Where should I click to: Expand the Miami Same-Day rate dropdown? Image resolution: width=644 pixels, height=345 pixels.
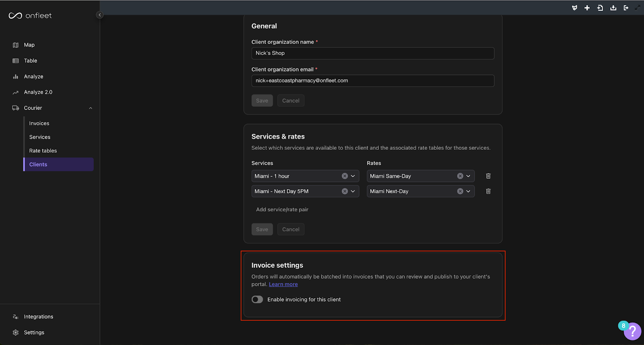pos(469,176)
